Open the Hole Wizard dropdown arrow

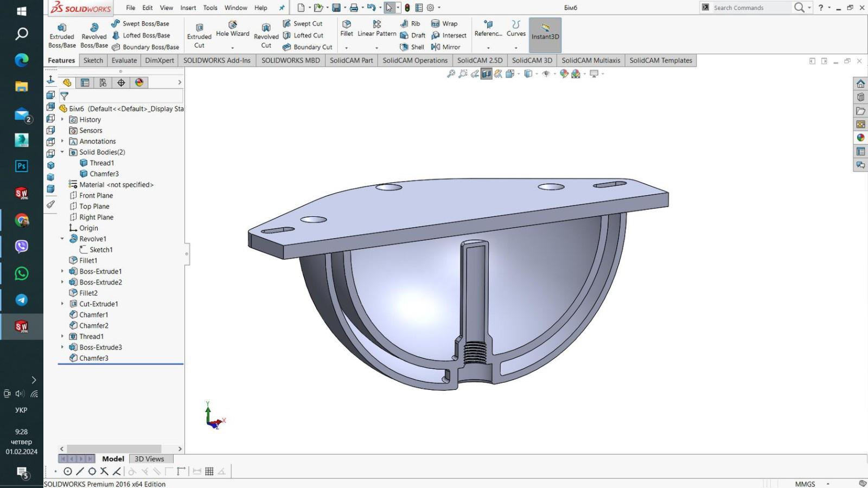click(x=233, y=48)
